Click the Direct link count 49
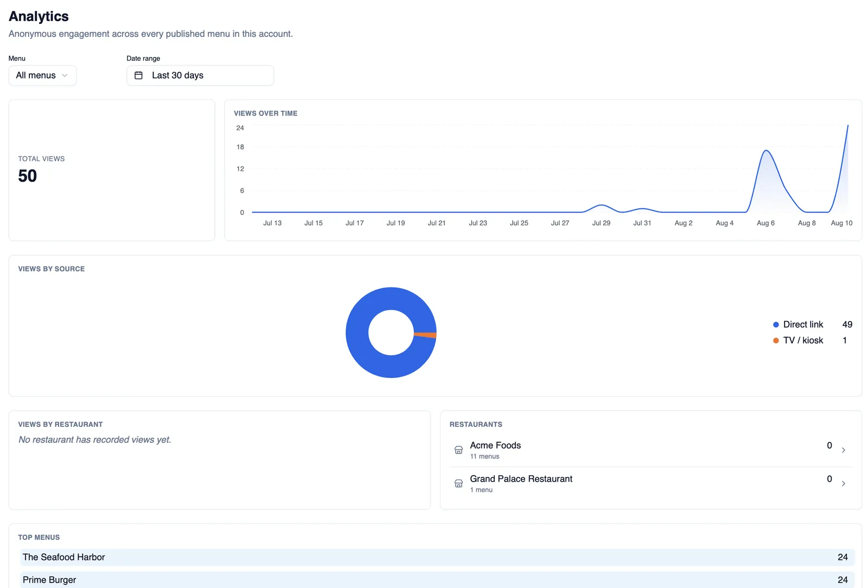This screenshot has width=868, height=588. (847, 324)
